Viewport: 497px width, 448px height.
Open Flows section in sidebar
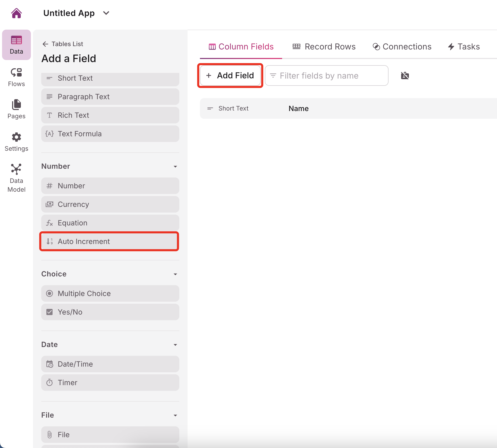point(16,77)
